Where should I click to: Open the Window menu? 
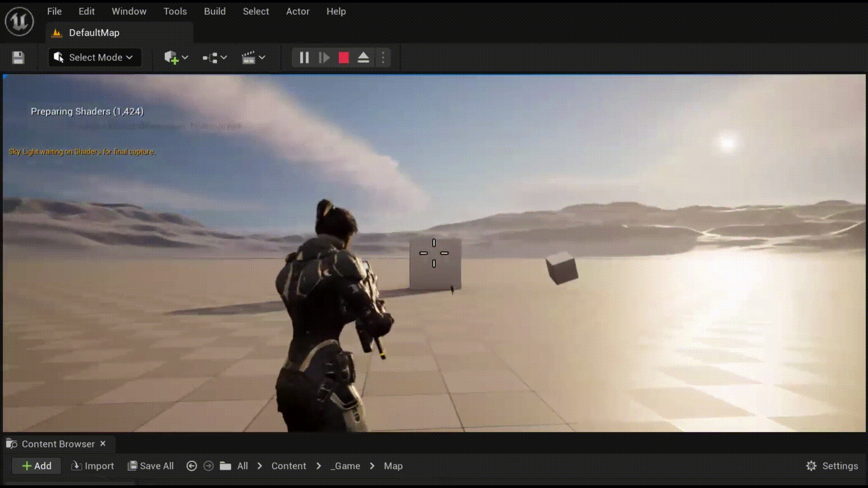point(129,11)
